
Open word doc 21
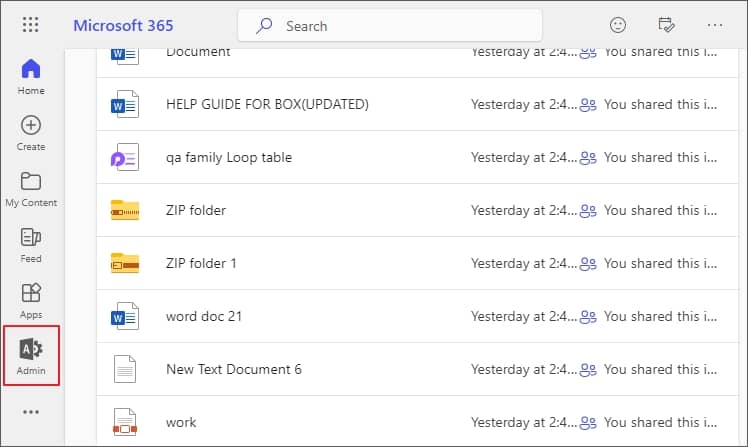click(204, 316)
